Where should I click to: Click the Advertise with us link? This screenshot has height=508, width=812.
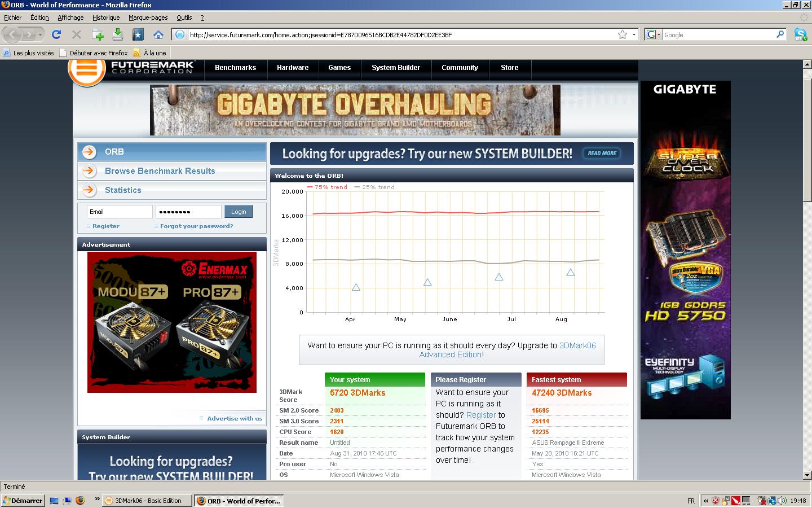tap(235, 419)
